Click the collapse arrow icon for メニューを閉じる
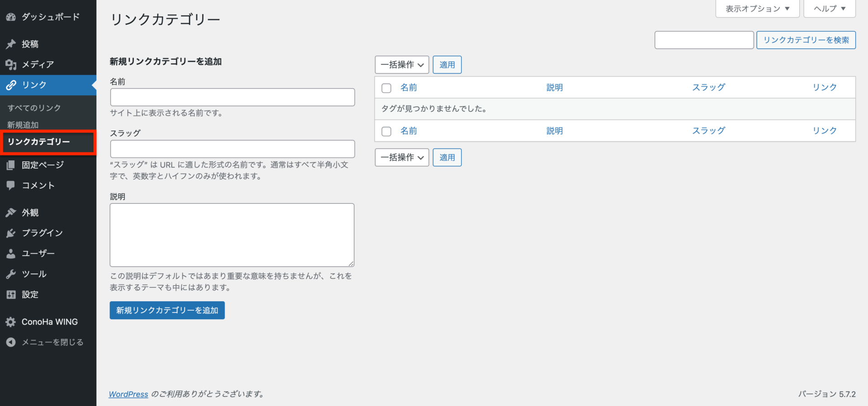This screenshot has width=868, height=406. 11,342
